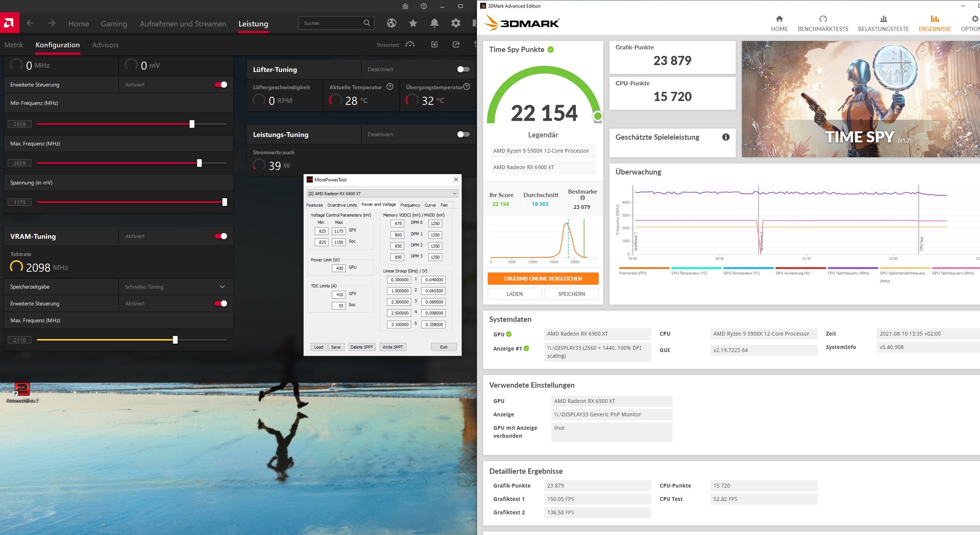Open Aufnehmen und Streamen tab
Image resolution: width=980 pixels, height=535 pixels.
(183, 24)
